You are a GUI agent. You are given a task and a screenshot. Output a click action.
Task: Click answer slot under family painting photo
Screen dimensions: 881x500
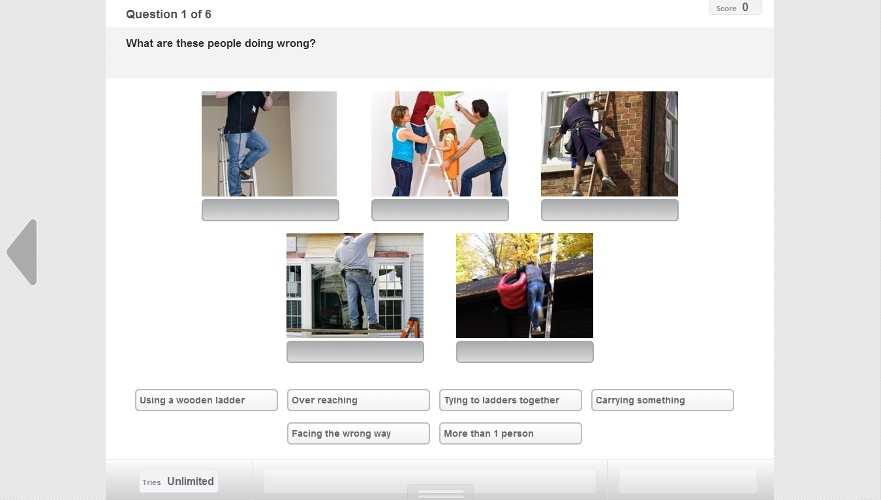(440, 210)
